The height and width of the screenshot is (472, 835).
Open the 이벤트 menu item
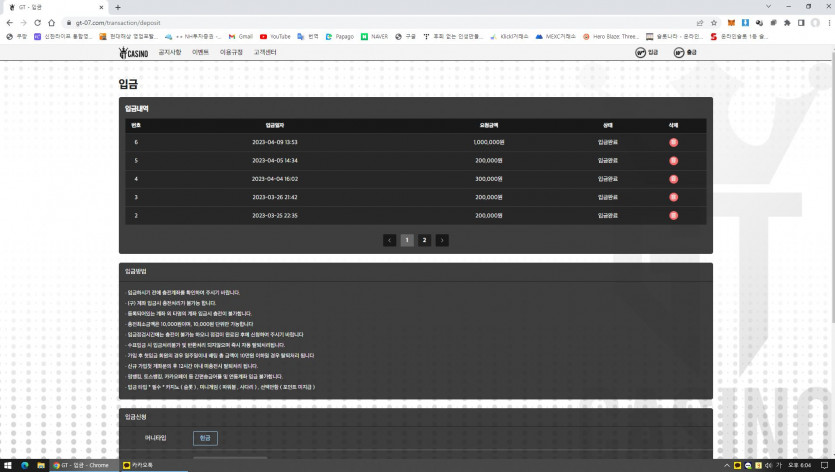click(200, 52)
